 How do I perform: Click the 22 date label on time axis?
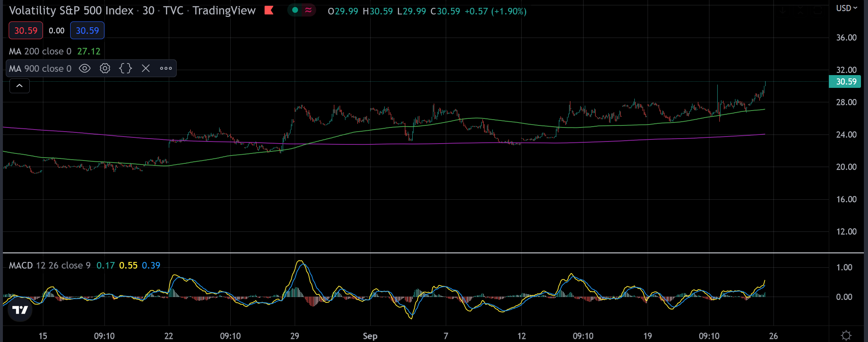pyautogui.click(x=169, y=336)
